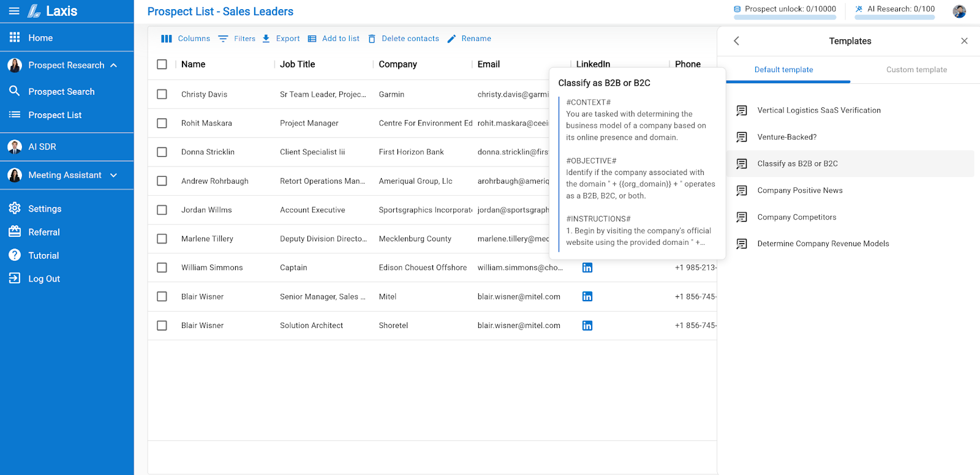Click the AI Research progress bar
Viewport: 980px width, 475px height.
[895, 17]
